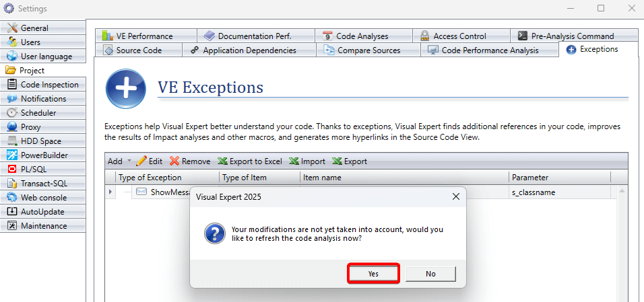Sort by Parameter column header
The width and height of the screenshot is (644, 302).
coord(560,178)
